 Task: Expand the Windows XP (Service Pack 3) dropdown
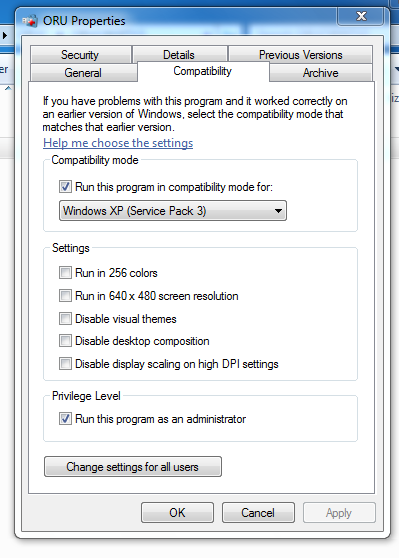173,211
